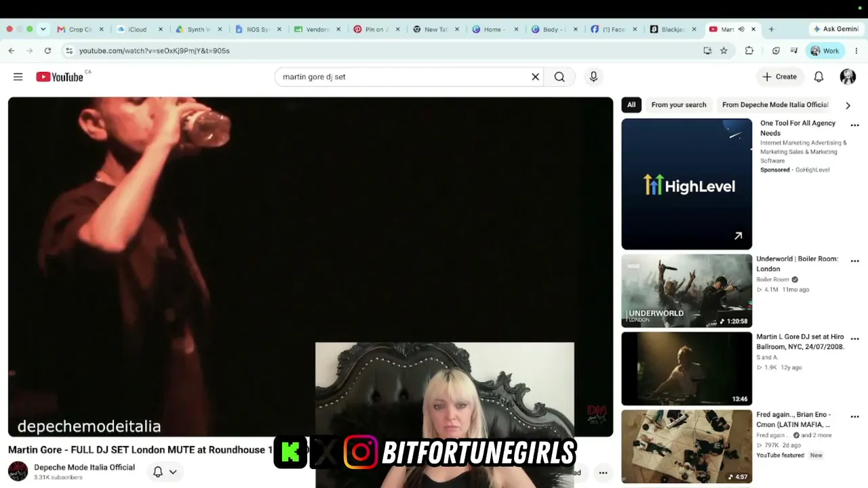Select the All filter chip
868x488 pixels.
[x=631, y=105]
